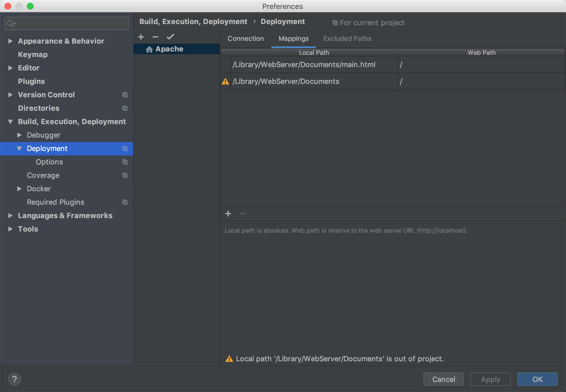The image size is (566, 392).
Task: Add a new server with the plus icon
Action: pyautogui.click(x=141, y=37)
